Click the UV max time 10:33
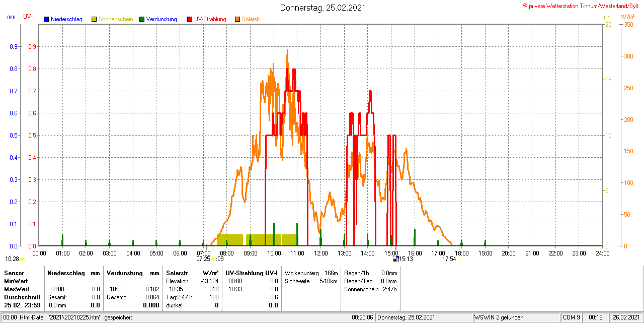 tap(235, 289)
